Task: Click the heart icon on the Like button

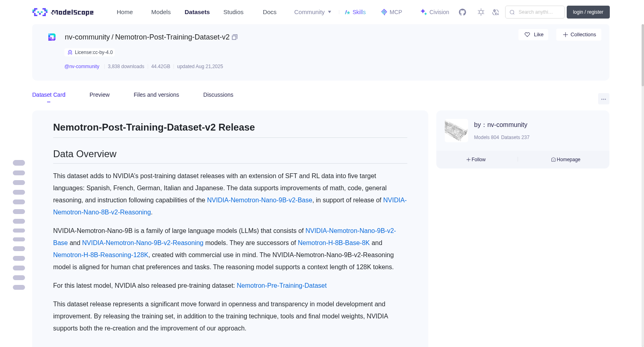Action: [x=527, y=35]
